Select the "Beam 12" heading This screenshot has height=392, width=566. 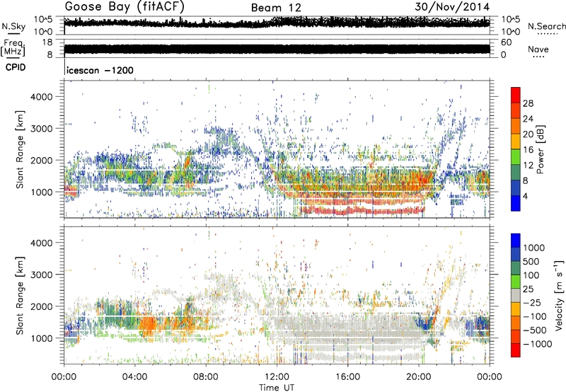pos(276,8)
